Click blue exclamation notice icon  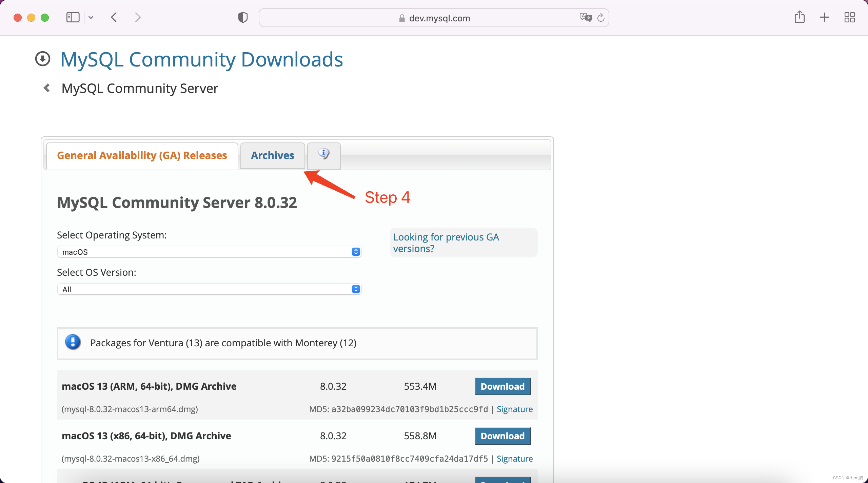(73, 342)
